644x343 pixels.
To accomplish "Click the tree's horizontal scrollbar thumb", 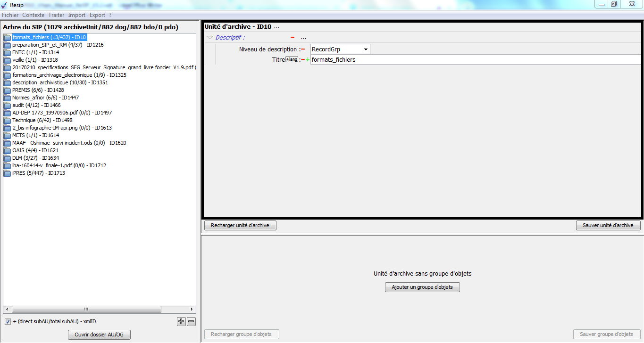I will tap(86, 310).
